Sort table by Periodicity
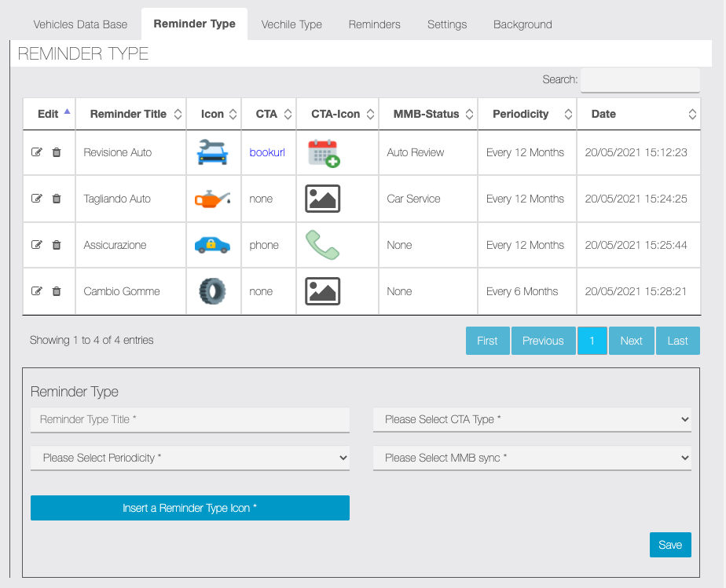Screen dimensions: 726x588 click(527, 114)
